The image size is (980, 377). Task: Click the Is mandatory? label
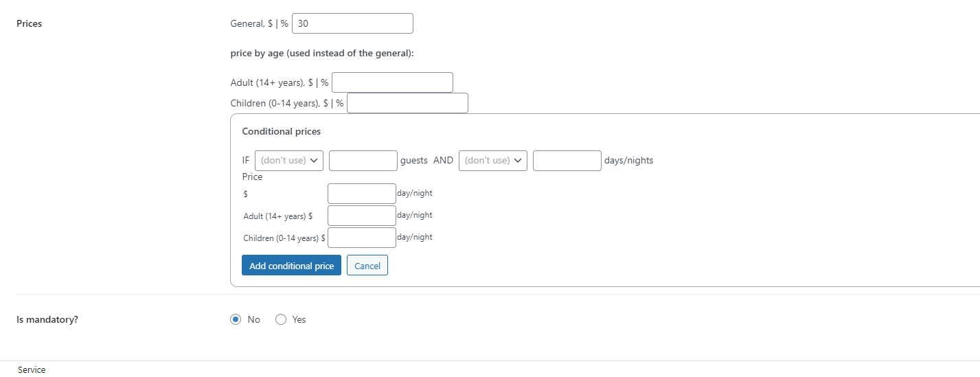tap(47, 319)
